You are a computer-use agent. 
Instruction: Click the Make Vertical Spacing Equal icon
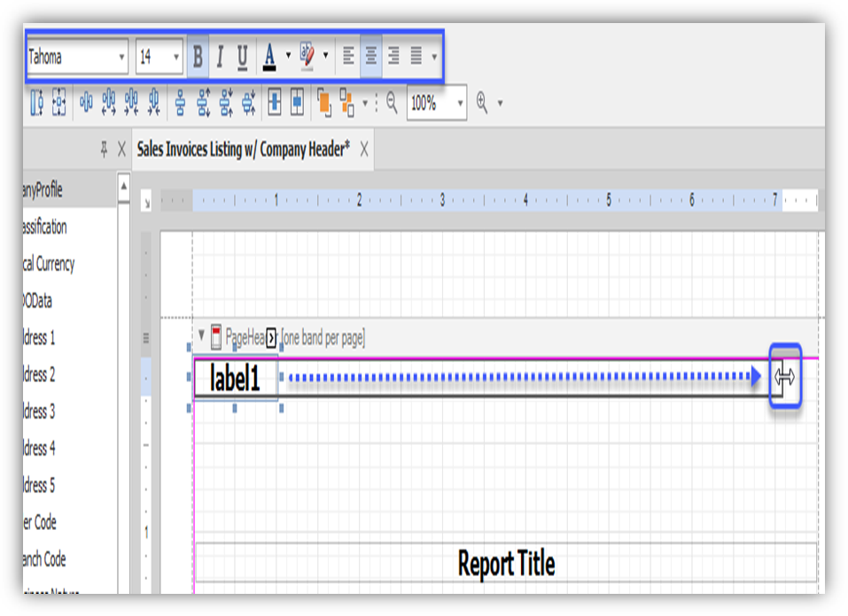(181, 105)
